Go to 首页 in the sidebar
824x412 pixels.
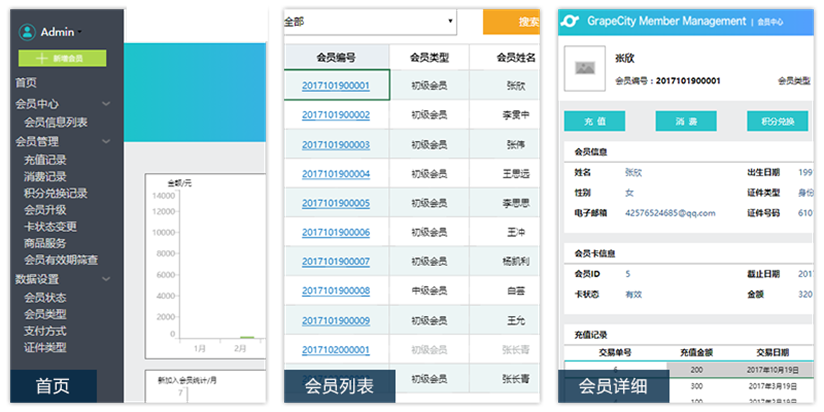[x=26, y=84]
